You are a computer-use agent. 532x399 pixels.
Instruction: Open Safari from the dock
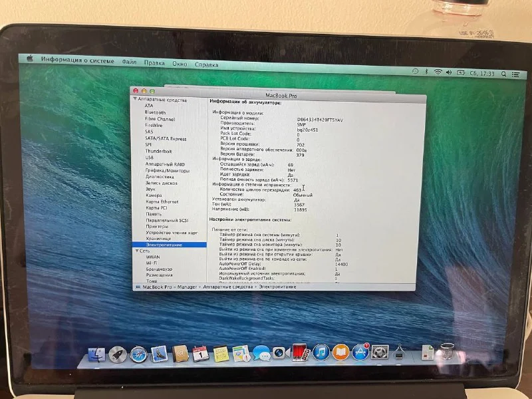coord(138,353)
